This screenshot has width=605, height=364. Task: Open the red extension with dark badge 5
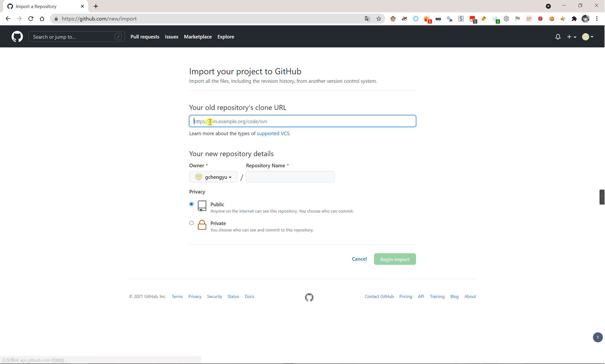(x=473, y=19)
